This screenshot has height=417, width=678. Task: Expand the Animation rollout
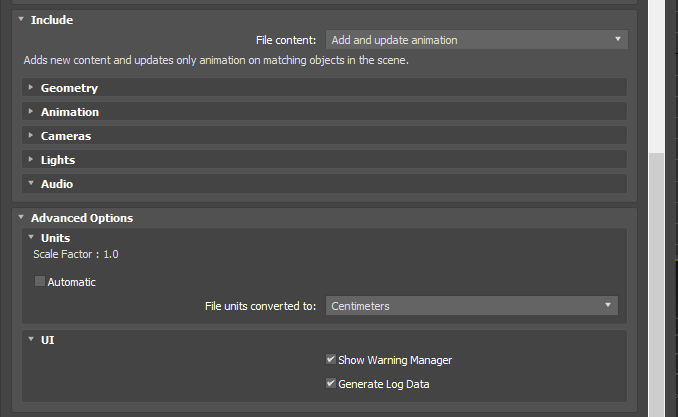[x=31, y=112]
